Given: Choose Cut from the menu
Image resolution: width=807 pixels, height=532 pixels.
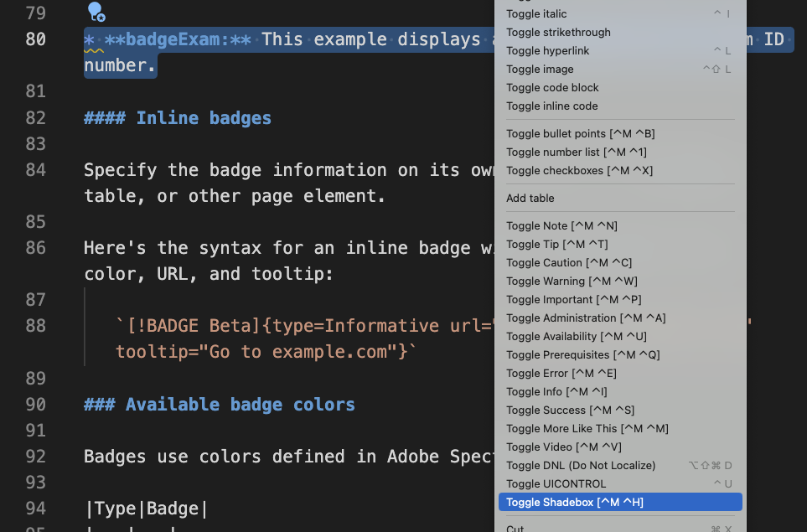Looking at the screenshot, I should click(x=515, y=529).
